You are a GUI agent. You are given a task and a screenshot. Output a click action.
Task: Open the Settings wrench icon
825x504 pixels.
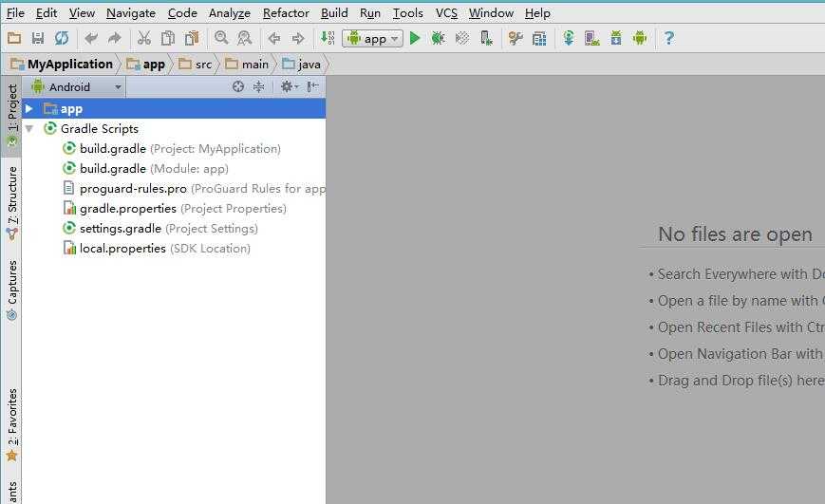[x=516, y=38]
